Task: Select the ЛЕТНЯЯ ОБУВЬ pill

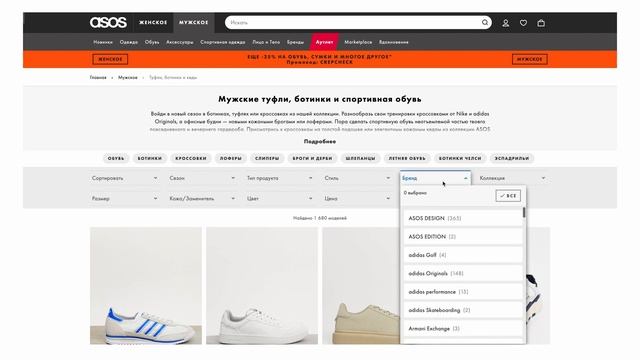Action: click(407, 158)
